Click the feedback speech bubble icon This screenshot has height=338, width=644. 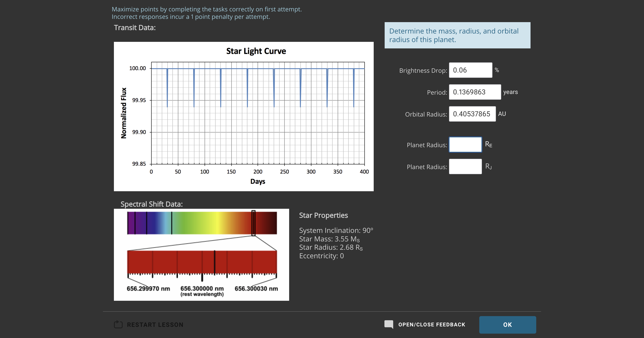389,324
